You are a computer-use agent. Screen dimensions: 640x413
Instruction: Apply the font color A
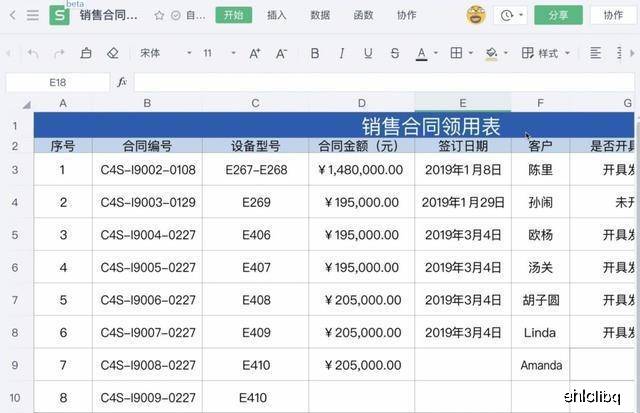pyautogui.click(x=422, y=53)
